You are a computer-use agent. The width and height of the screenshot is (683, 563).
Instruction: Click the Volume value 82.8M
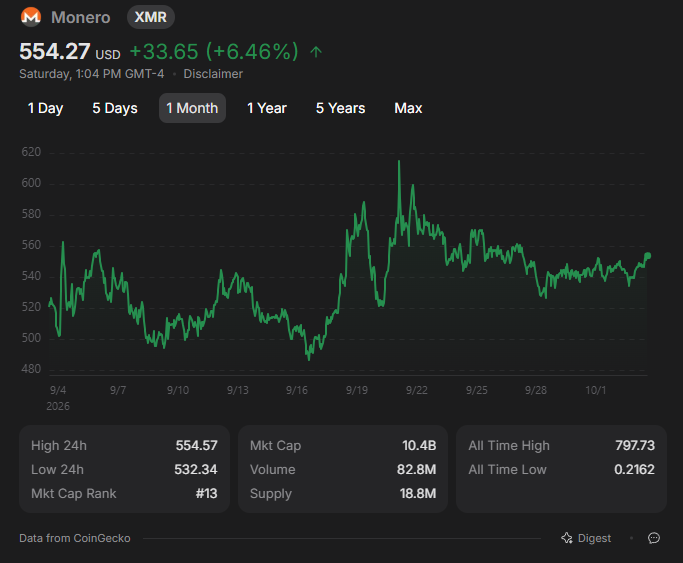[x=416, y=469]
